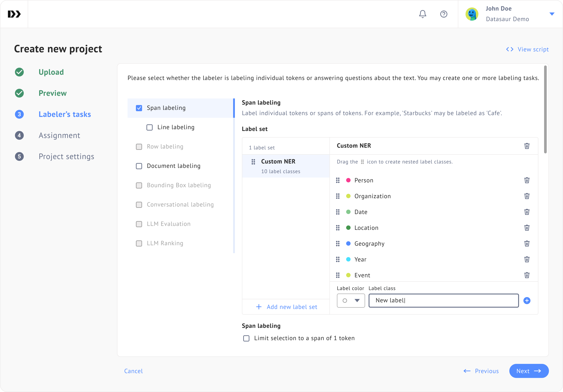Click the Next button
This screenshot has height=392, width=563.
529,371
